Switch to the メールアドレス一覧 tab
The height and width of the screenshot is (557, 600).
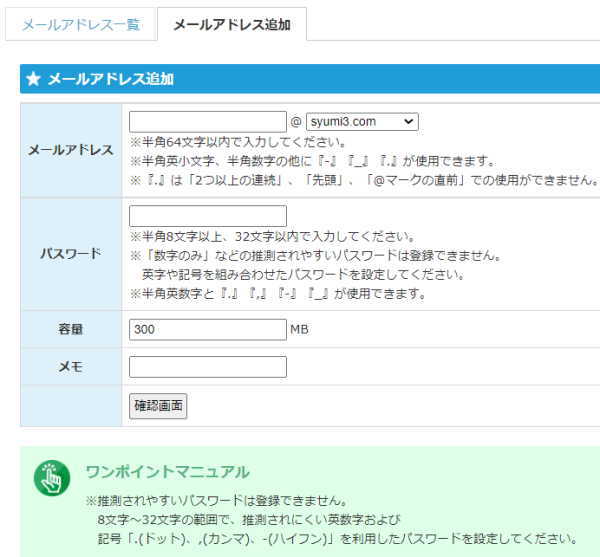pyautogui.click(x=80, y=25)
